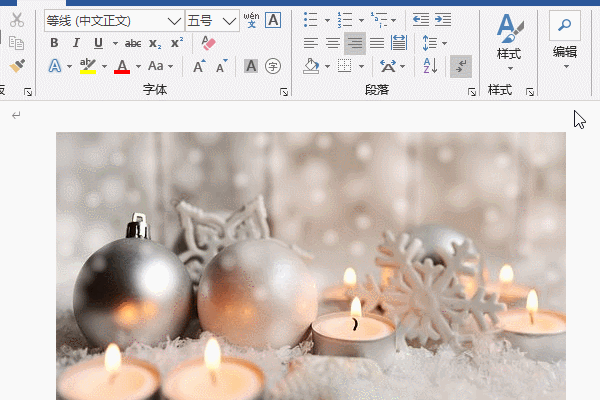600x400 pixels.
Task: Click the Increase Indent icon
Action: click(443, 20)
